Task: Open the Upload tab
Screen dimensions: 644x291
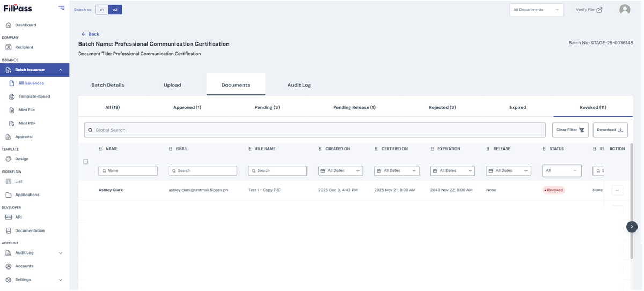Action: point(172,85)
